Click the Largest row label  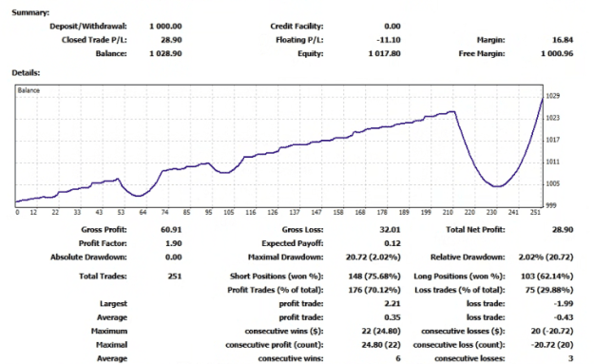(x=113, y=303)
